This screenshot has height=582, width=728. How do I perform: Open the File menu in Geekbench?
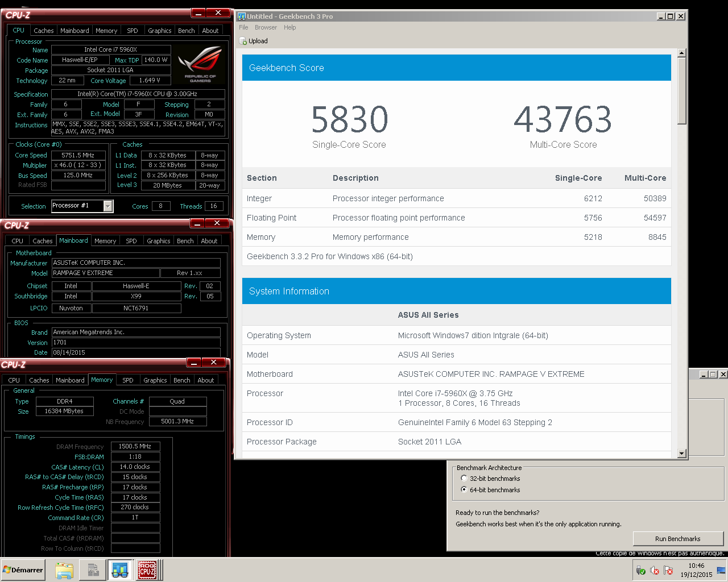point(243,27)
